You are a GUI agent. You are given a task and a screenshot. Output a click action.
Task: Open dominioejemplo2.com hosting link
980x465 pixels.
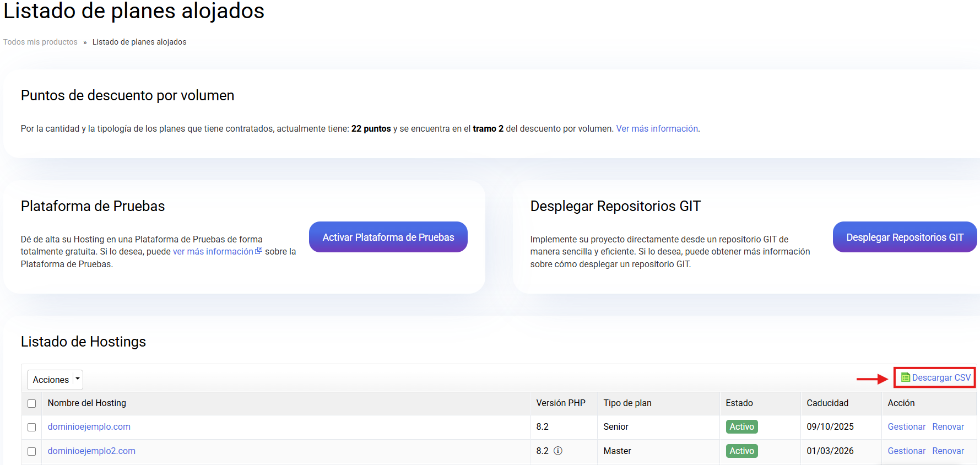point(91,451)
